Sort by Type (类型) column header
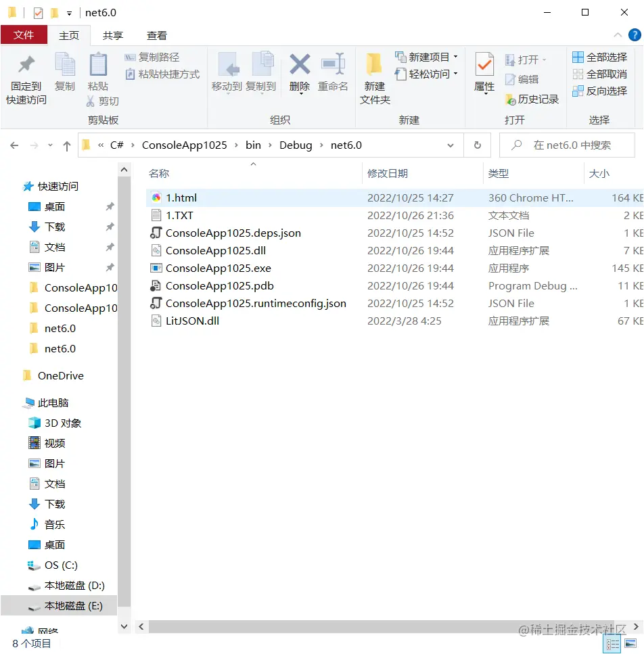This screenshot has height=654, width=644. (x=499, y=174)
